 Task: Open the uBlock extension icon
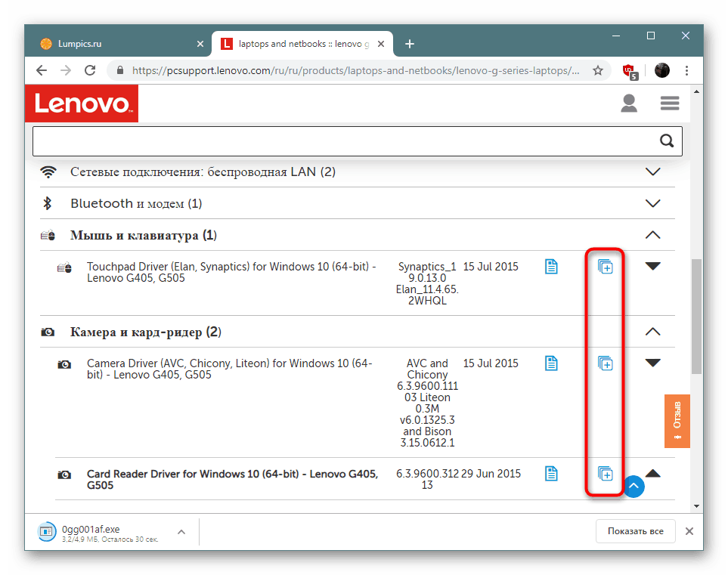click(630, 71)
